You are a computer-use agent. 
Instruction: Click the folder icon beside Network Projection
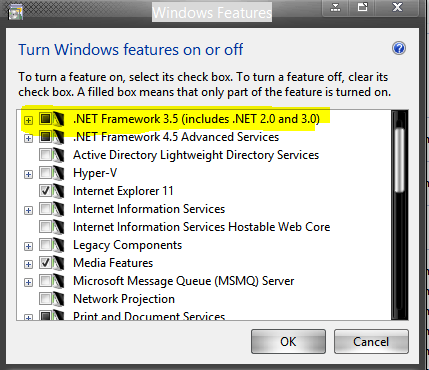click(x=58, y=299)
